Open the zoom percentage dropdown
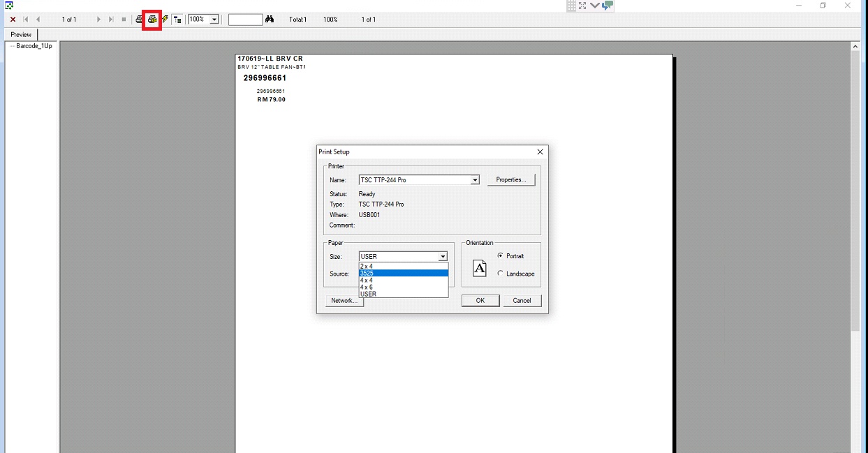This screenshot has height=453, width=868. point(214,20)
